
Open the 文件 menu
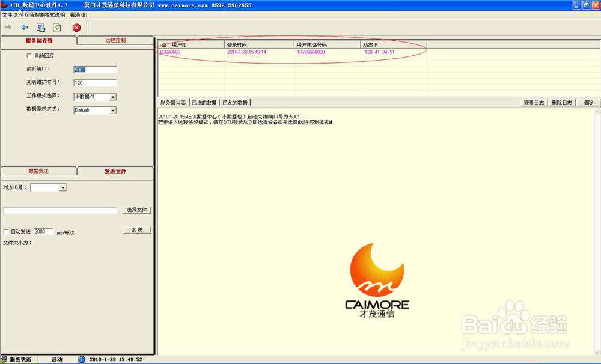9,15
